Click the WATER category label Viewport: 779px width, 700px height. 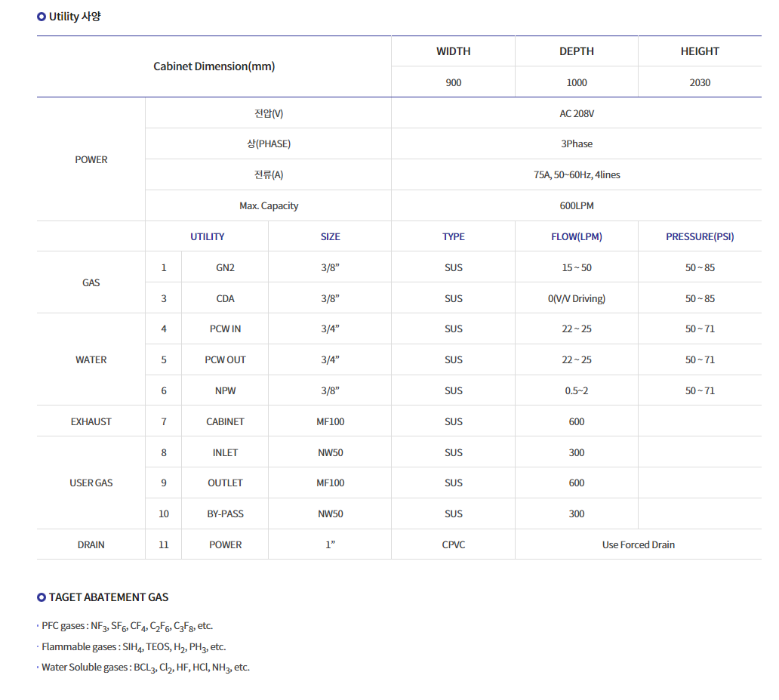click(x=91, y=359)
